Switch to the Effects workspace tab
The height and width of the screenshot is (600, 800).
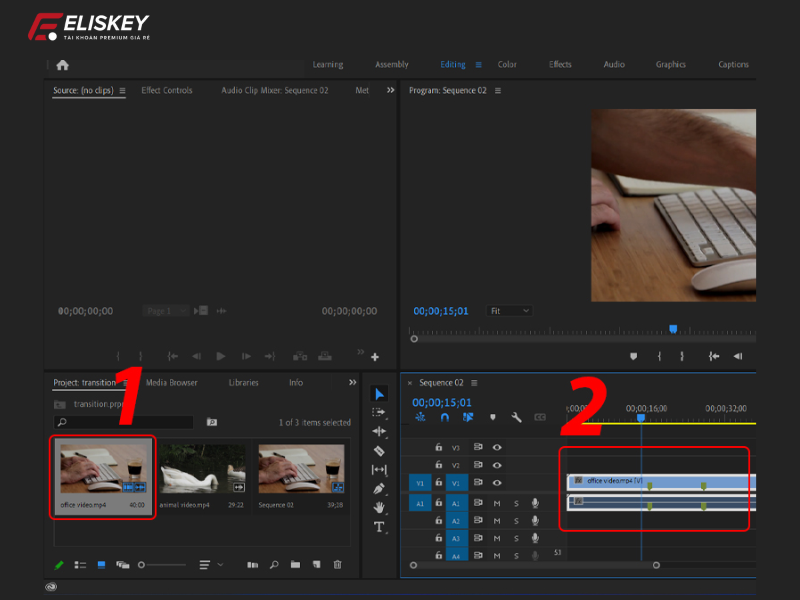coord(560,64)
